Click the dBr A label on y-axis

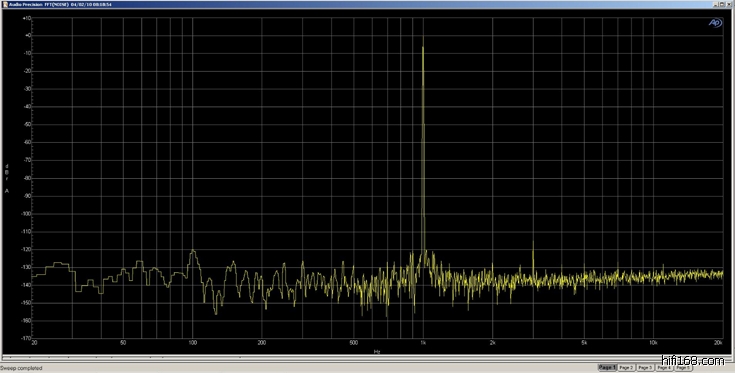coord(7,179)
